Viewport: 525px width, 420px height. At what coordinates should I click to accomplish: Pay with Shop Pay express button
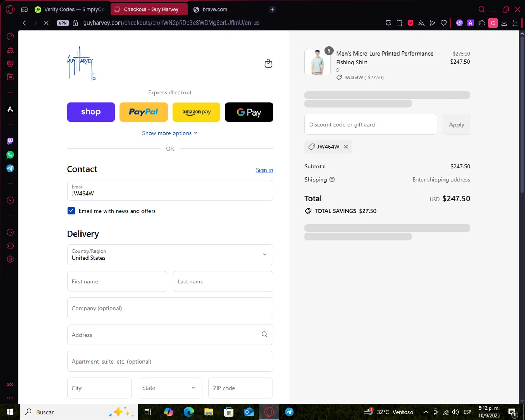tap(91, 112)
